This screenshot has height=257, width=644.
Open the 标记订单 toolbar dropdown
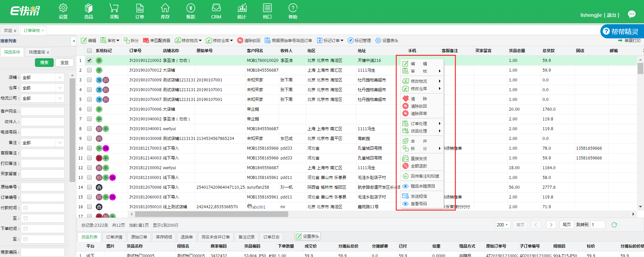(330, 40)
